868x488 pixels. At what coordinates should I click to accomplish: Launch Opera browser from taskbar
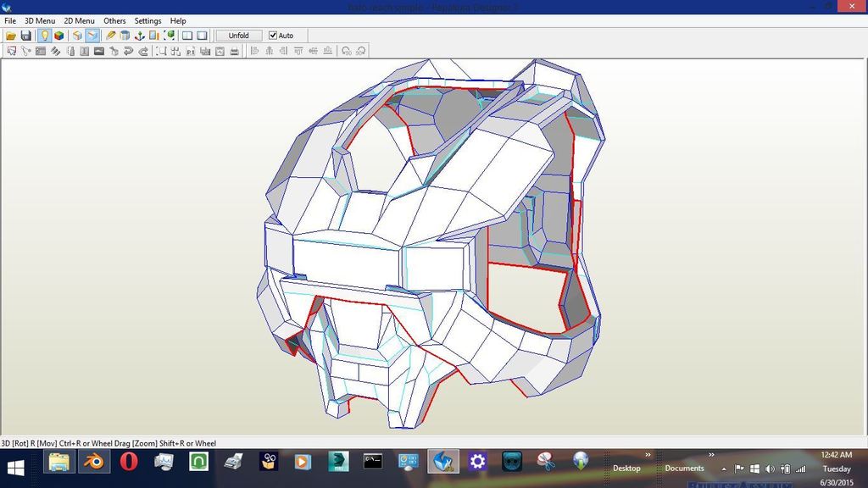tap(129, 462)
